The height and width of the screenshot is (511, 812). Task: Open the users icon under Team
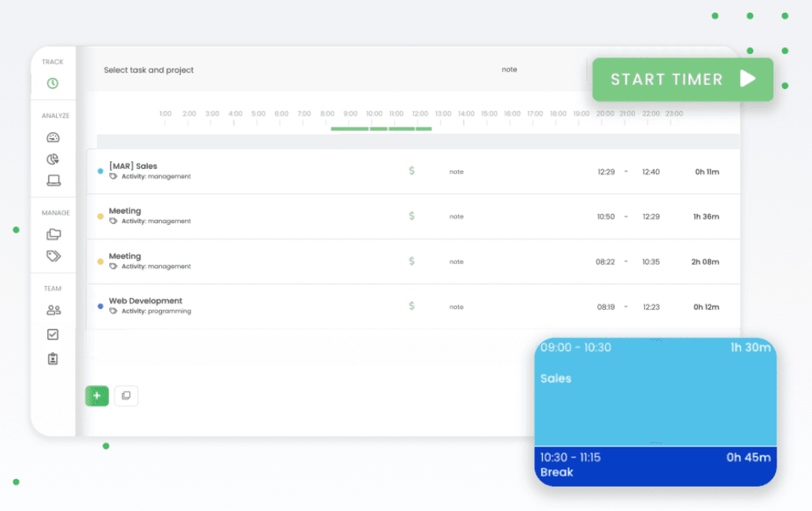tap(54, 310)
